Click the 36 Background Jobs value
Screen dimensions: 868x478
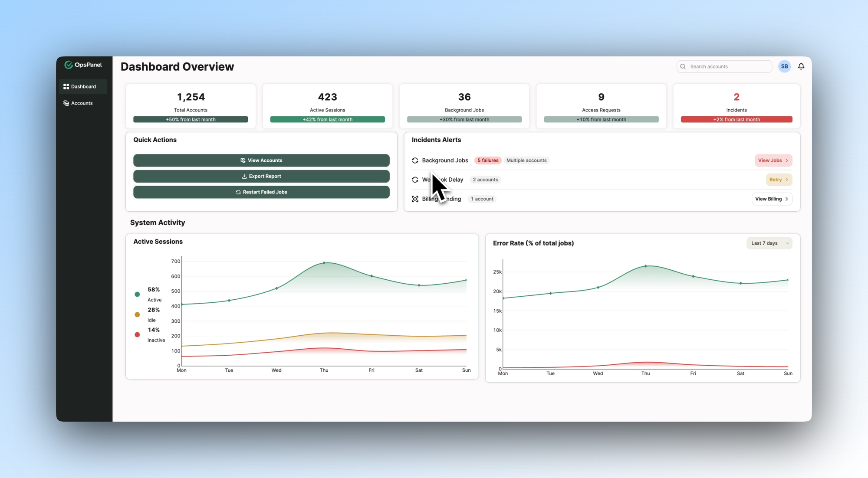click(x=464, y=97)
